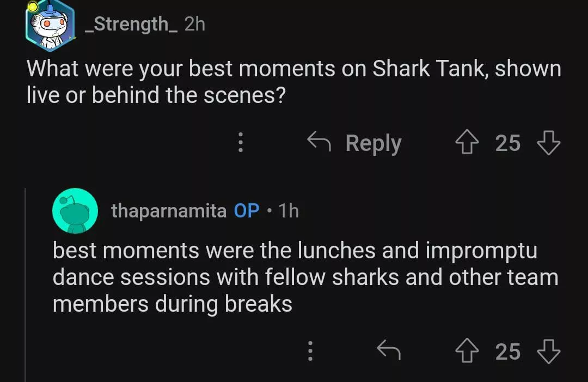Open three-dot menu on thaparnamita's reply
This screenshot has height=382, width=588.
coord(310,351)
